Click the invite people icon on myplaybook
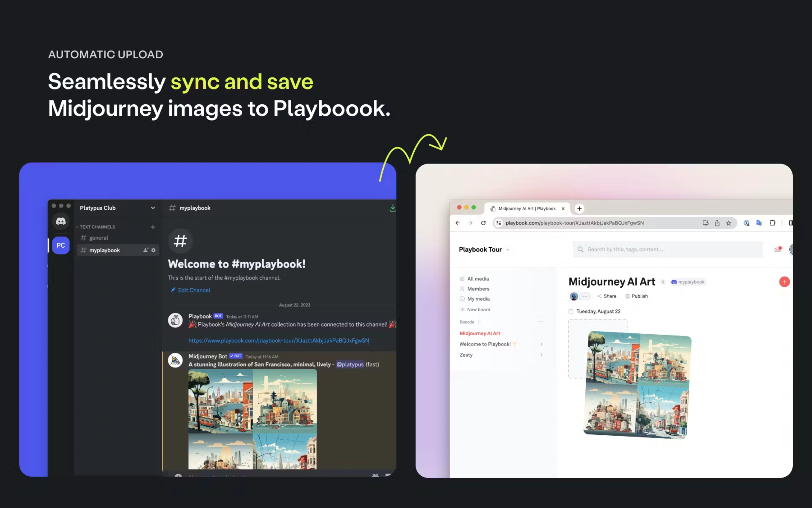The width and height of the screenshot is (812, 508). [146, 250]
